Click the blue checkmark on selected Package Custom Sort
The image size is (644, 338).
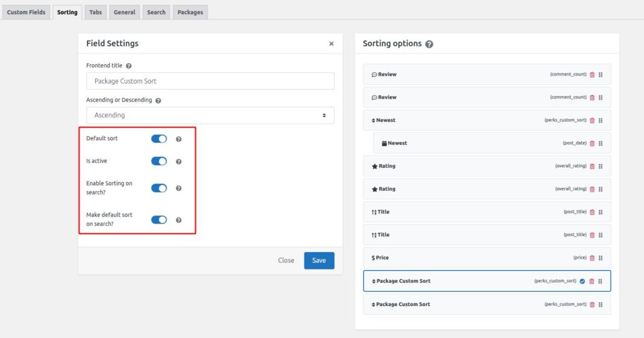[582, 281]
